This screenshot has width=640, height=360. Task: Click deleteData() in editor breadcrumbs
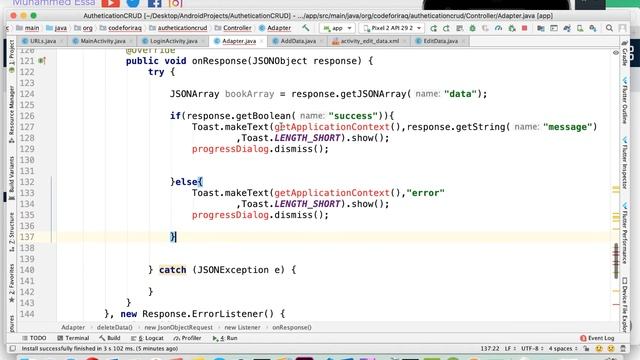115,327
